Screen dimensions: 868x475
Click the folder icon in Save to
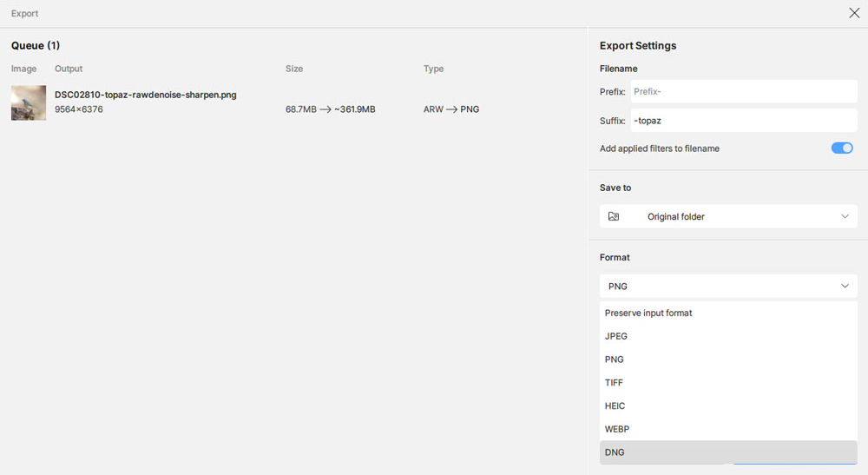coord(614,216)
